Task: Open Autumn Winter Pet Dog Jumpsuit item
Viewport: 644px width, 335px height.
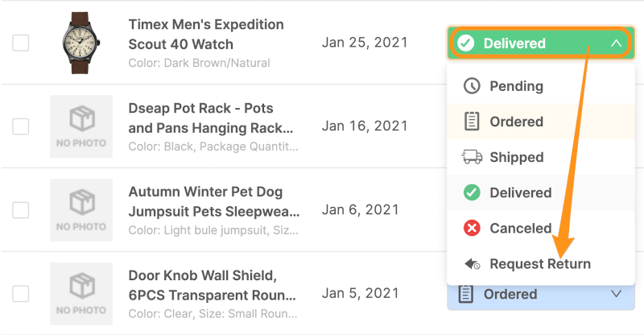Action: [x=214, y=201]
